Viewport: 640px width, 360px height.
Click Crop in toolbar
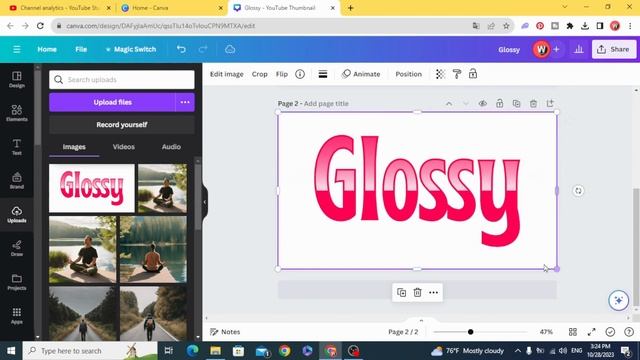[x=260, y=74]
